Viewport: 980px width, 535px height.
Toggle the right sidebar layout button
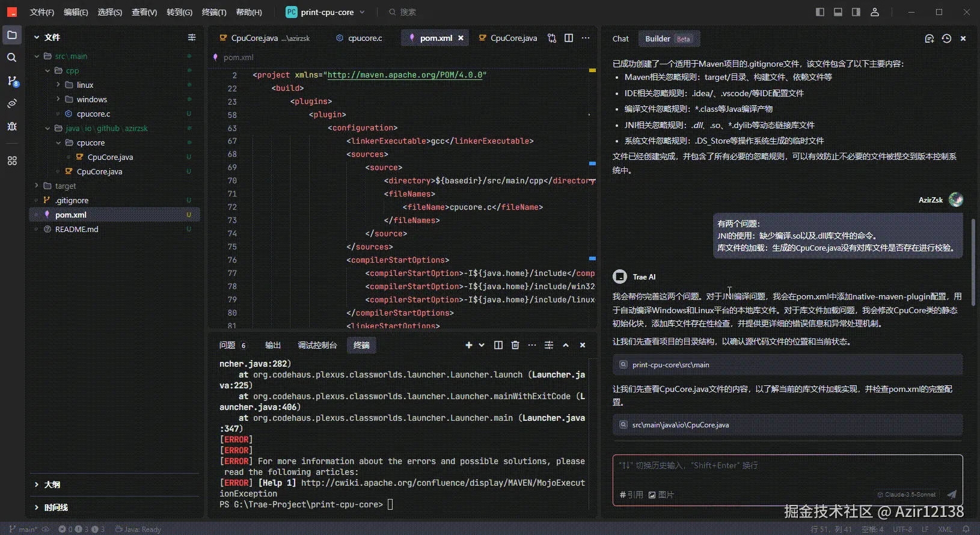[856, 12]
